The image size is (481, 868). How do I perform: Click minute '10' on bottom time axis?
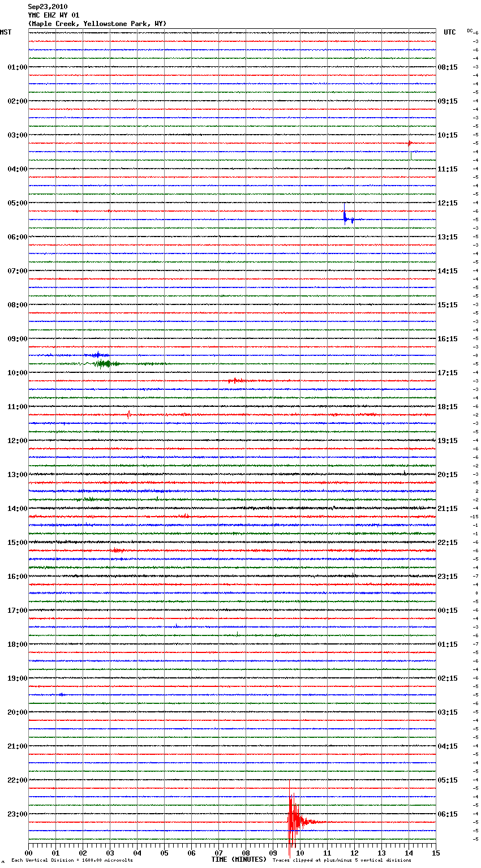tap(300, 853)
